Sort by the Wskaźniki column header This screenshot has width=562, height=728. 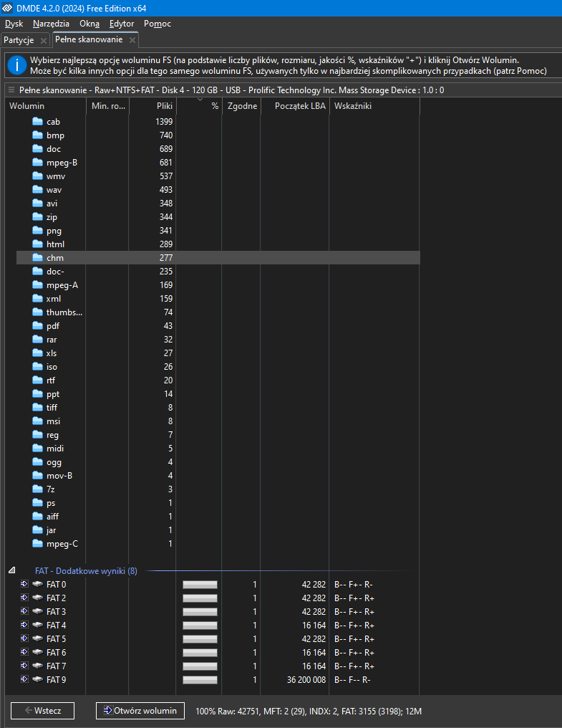pos(374,106)
